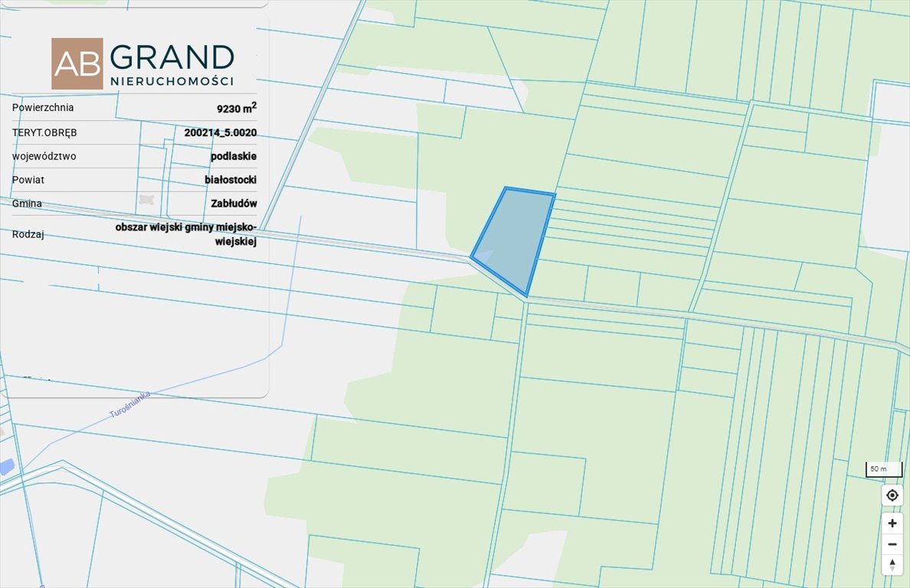Screen dimensions: 910x588
Task: Click the GRAND company name text
Action: 172,58
